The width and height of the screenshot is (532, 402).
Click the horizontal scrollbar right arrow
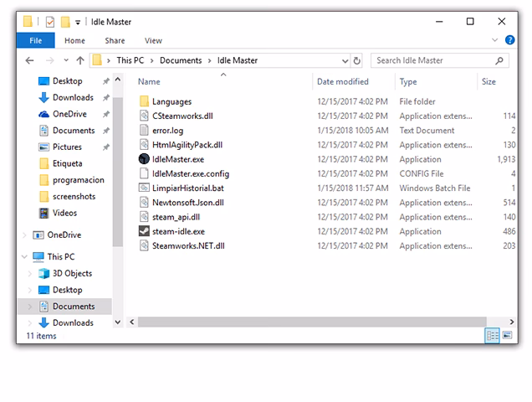(x=511, y=322)
